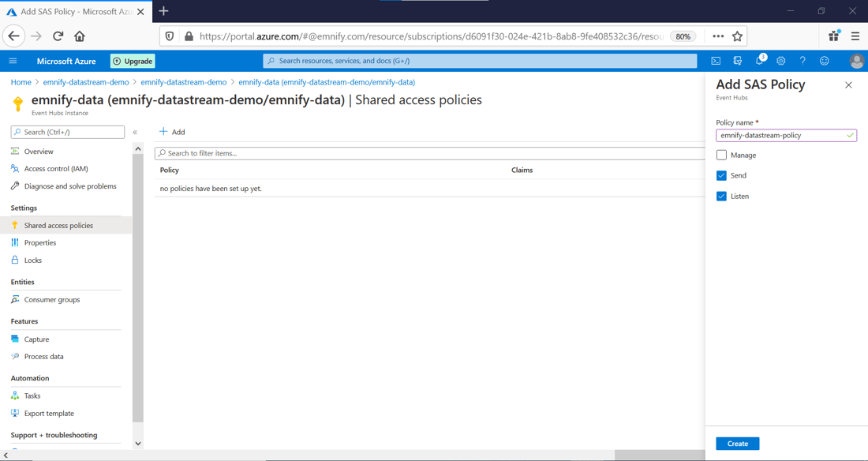
Task: Open the notifications bell
Action: click(759, 61)
